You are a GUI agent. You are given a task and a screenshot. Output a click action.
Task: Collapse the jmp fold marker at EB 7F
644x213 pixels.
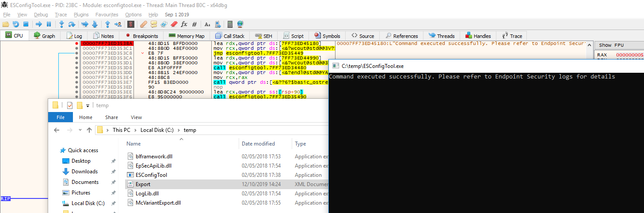(x=142, y=53)
